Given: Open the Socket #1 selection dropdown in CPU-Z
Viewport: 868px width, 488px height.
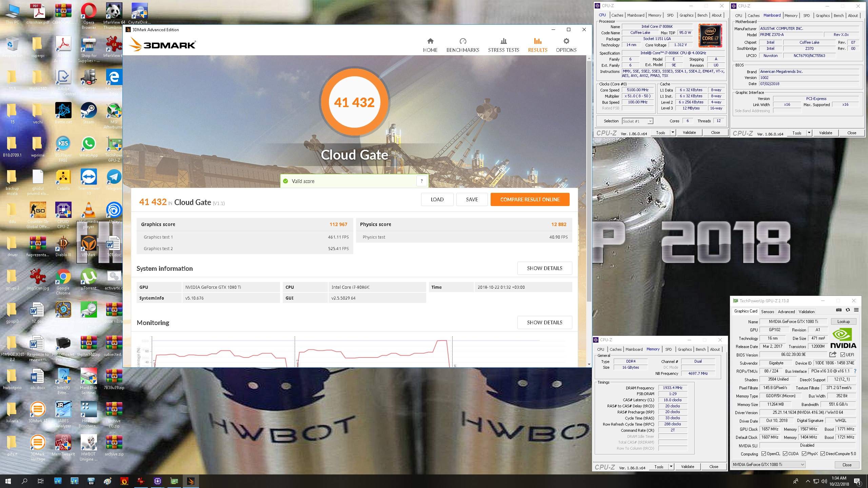Looking at the screenshot, I should tap(637, 121).
